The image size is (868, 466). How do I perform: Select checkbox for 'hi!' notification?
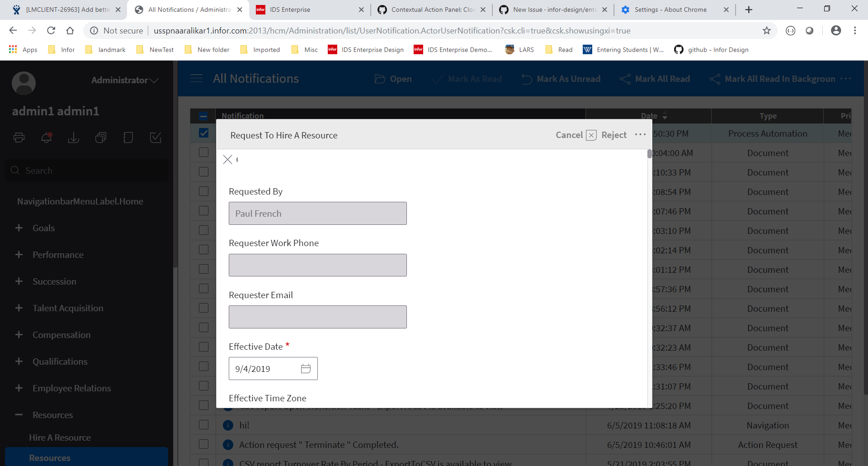pos(203,425)
